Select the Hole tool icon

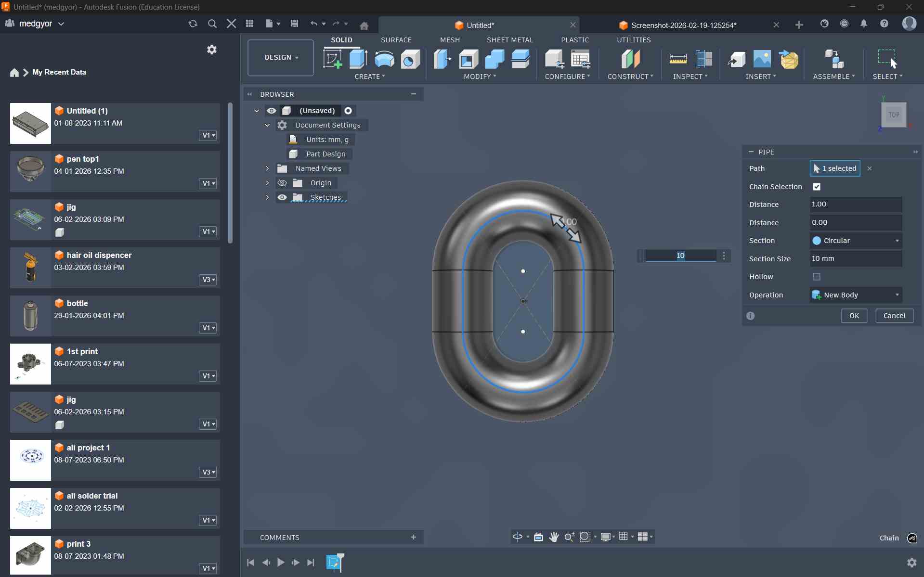click(410, 59)
